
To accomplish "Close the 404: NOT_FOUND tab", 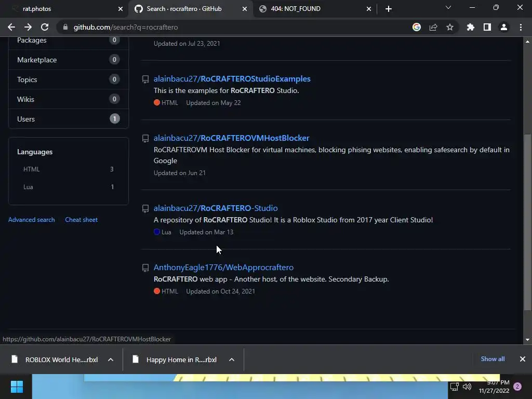I will [x=369, y=9].
